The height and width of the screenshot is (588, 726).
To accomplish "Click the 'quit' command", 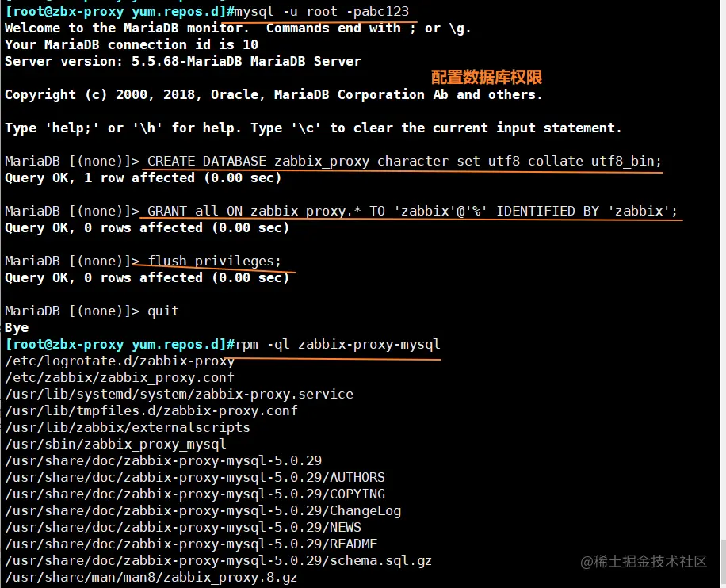I will [x=163, y=311].
